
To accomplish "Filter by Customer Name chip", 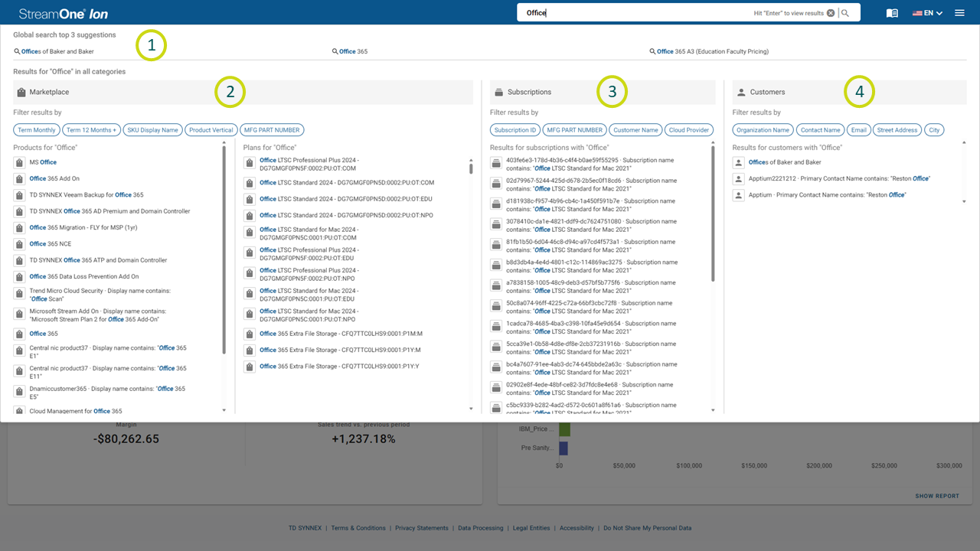I will 635,130.
